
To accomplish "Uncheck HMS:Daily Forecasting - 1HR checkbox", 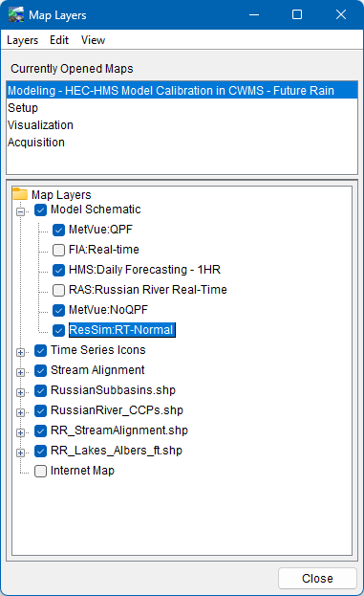I will tap(59, 270).
